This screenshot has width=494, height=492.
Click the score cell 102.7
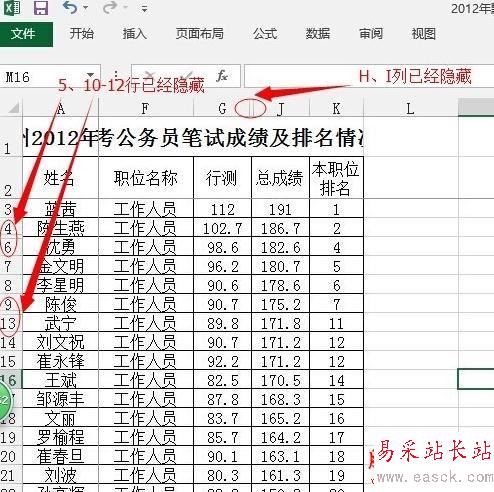point(222,228)
